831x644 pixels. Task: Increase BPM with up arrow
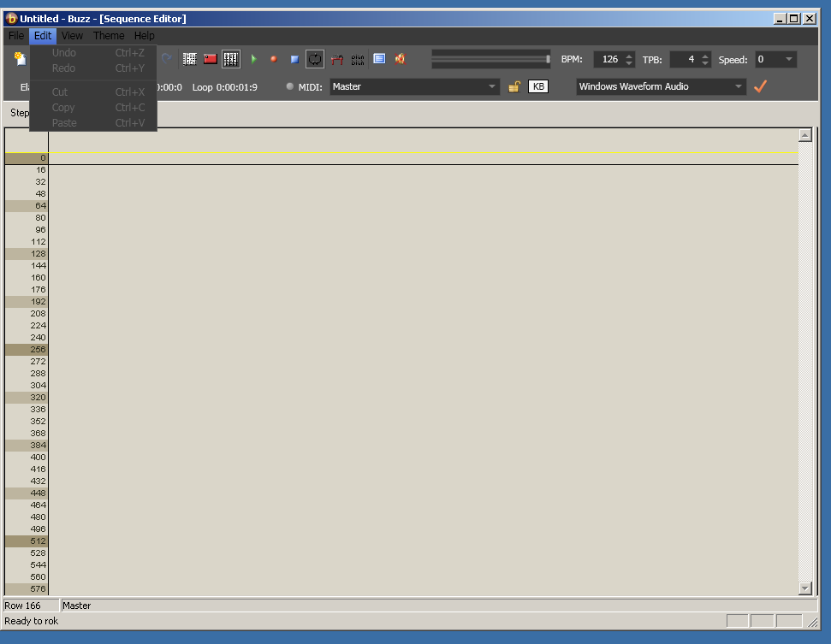tap(629, 56)
